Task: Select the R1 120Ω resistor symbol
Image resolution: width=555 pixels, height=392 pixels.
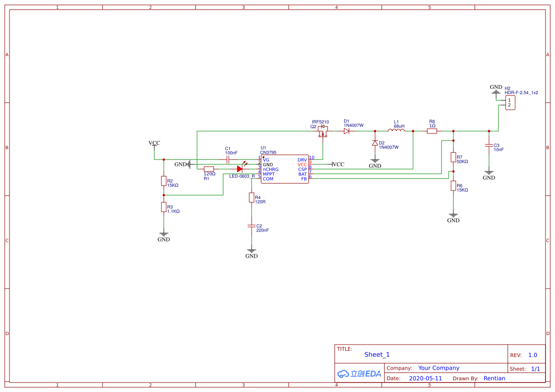Action: coord(209,169)
